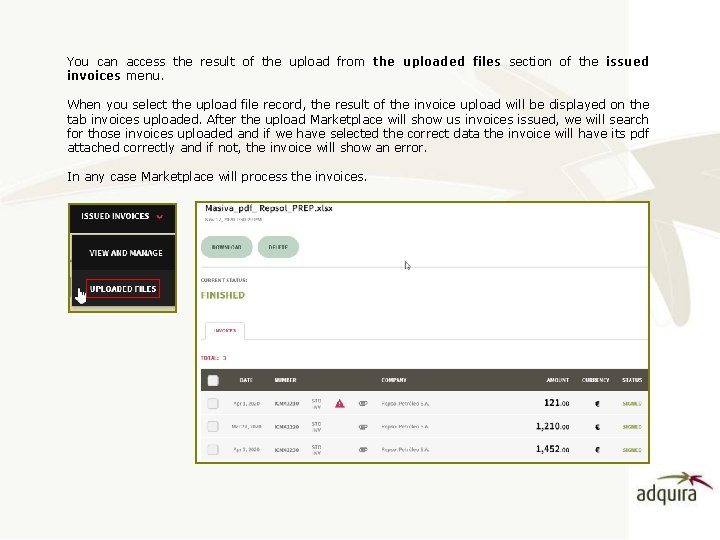Switch to the Invoices tab
Screen dimensions: 720x540
(225, 331)
